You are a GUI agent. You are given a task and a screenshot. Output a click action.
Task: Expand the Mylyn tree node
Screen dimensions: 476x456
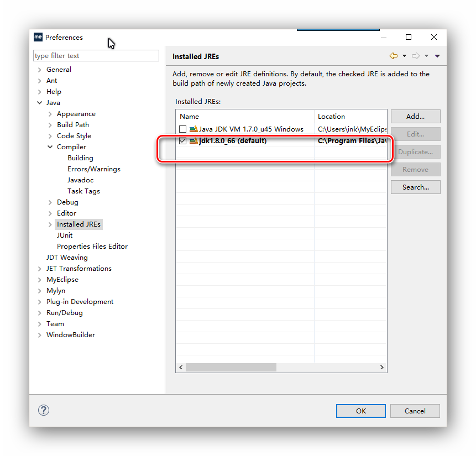coord(39,291)
